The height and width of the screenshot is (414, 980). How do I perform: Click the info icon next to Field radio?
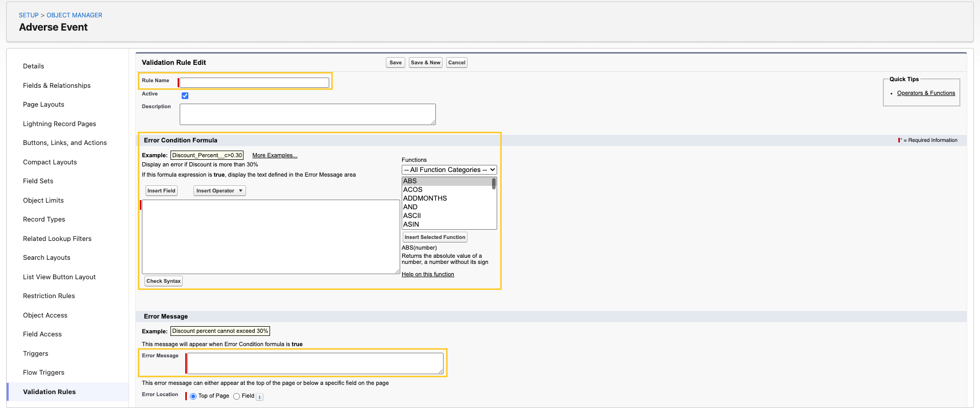point(259,397)
